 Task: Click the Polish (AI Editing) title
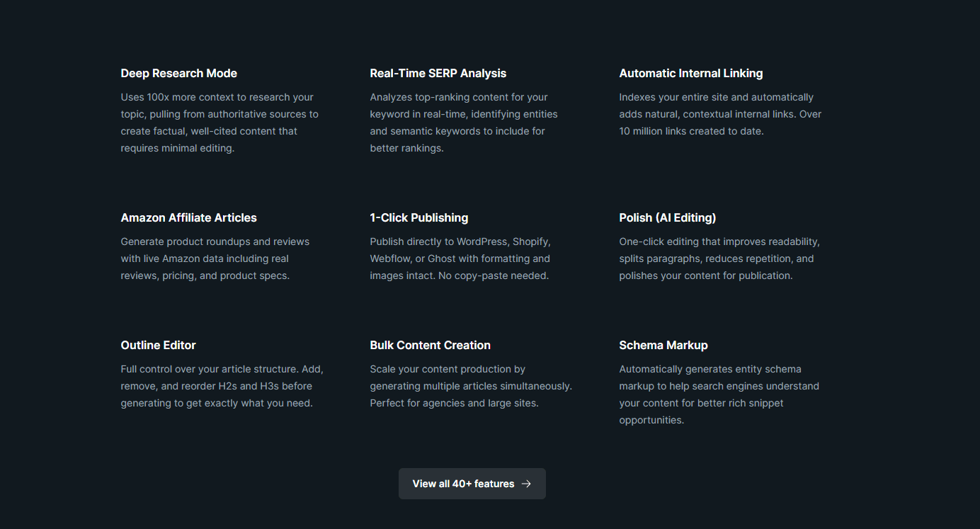668,218
